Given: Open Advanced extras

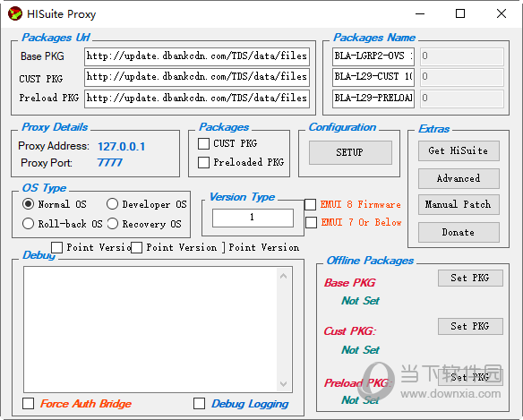Looking at the screenshot, I should pos(459,178).
